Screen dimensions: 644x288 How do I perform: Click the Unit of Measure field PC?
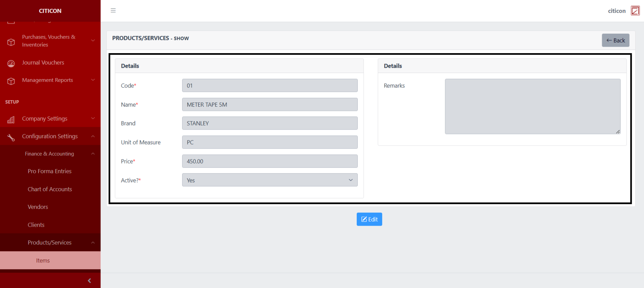[270, 142]
